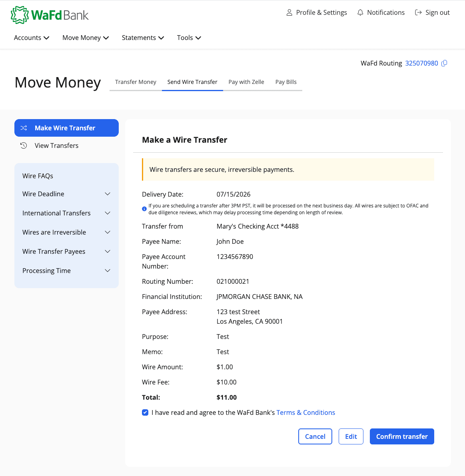Expand the Wire Transfer Payees FAQ
The height and width of the screenshot is (476, 465).
pyautogui.click(x=66, y=251)
